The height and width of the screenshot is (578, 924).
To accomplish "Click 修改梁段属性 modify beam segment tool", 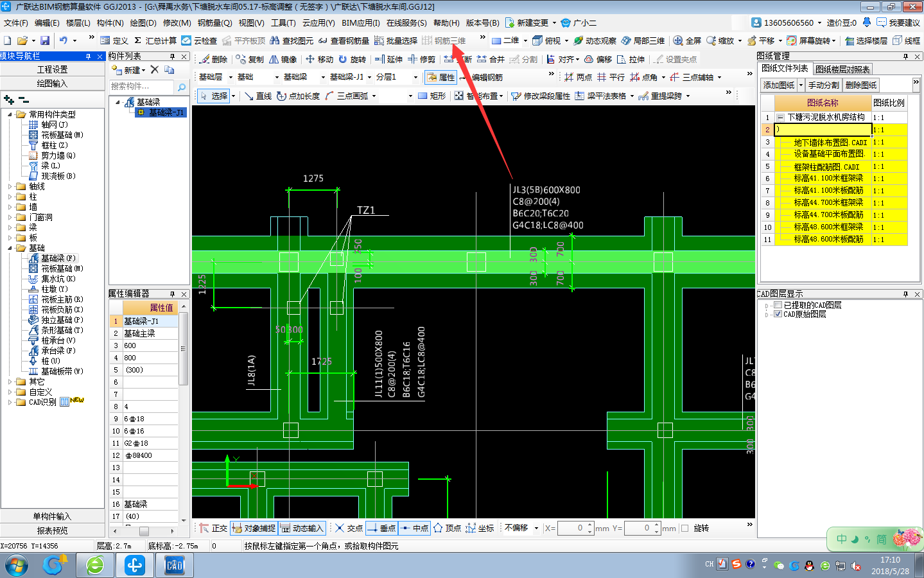I will [541, 96].
